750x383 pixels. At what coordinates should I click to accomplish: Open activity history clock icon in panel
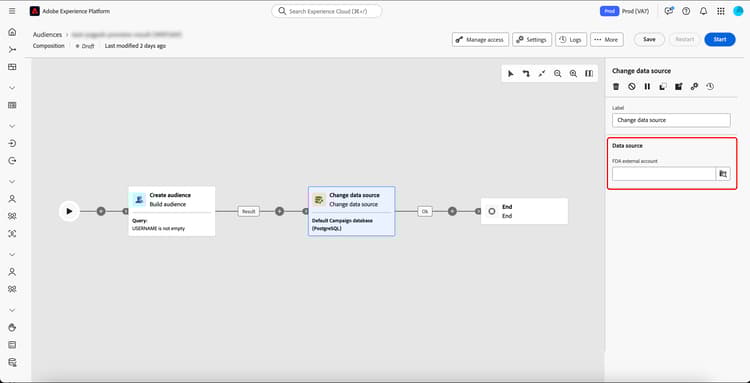pos(710,87)
